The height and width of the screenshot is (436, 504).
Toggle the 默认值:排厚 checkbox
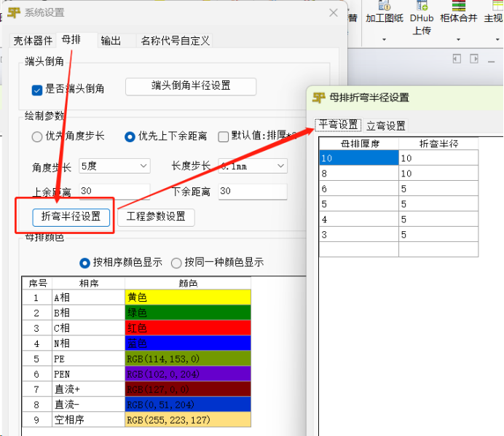(223, 136)
